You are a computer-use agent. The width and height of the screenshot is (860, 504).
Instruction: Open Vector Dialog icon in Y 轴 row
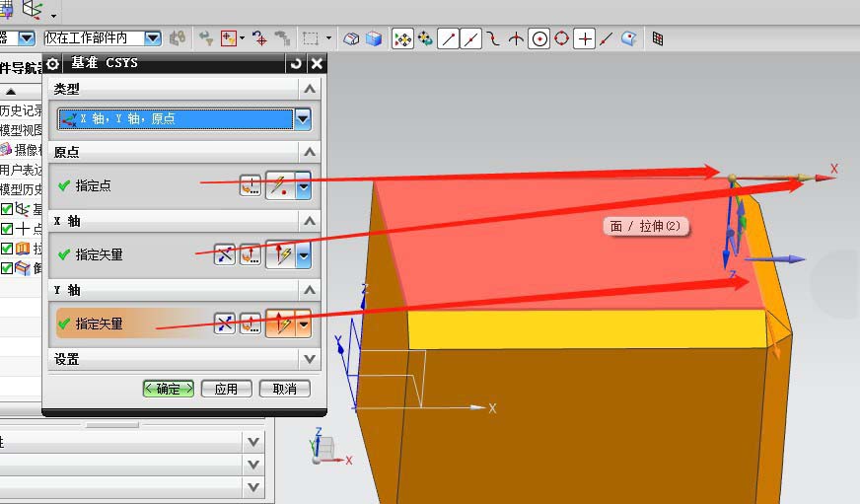(x=251, y=323)
